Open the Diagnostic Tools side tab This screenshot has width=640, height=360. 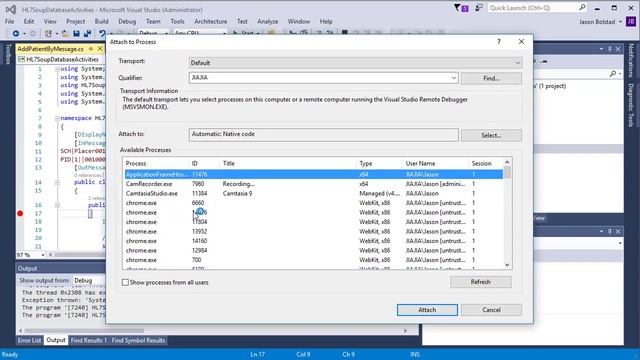(x=631, y=105)
